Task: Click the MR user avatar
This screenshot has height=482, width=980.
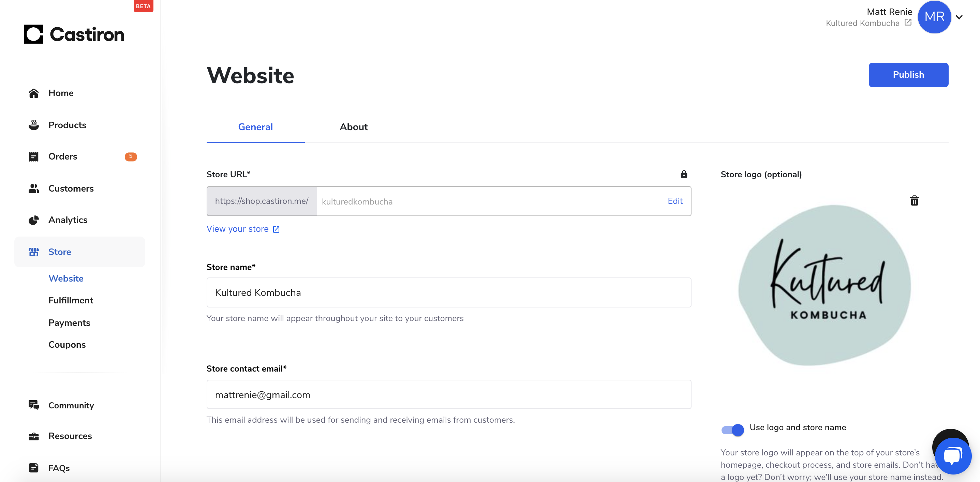Action: tap(934, 17)
